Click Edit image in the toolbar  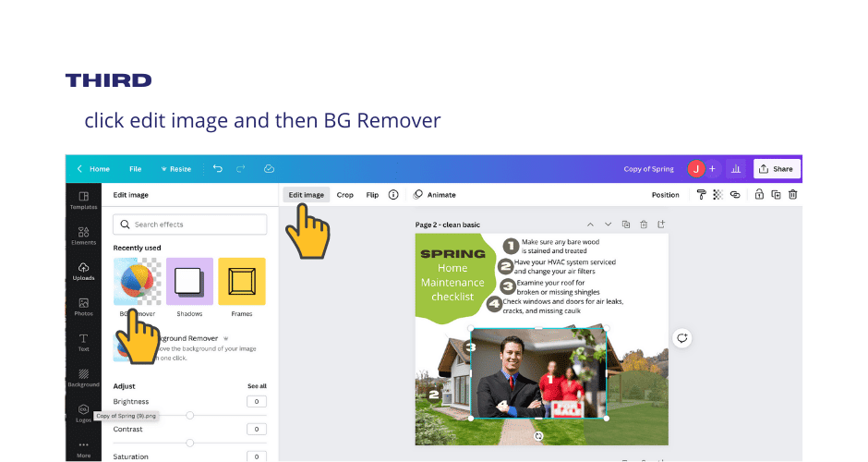(307, 195)
